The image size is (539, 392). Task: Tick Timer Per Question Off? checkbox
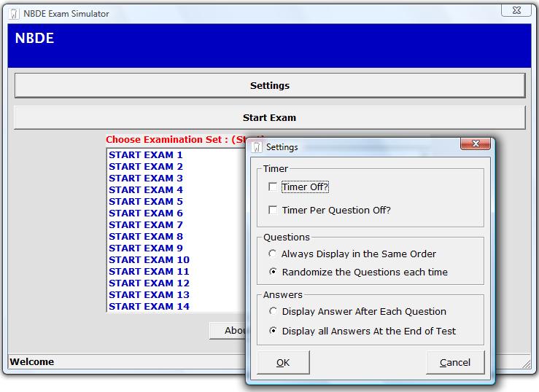point(273,210)
